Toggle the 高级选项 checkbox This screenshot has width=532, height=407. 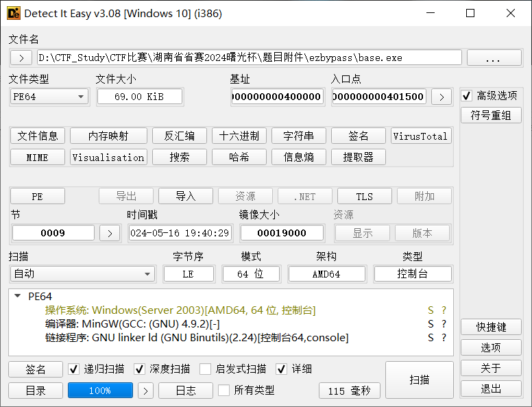pyautogui.click(x=467, y=96)
